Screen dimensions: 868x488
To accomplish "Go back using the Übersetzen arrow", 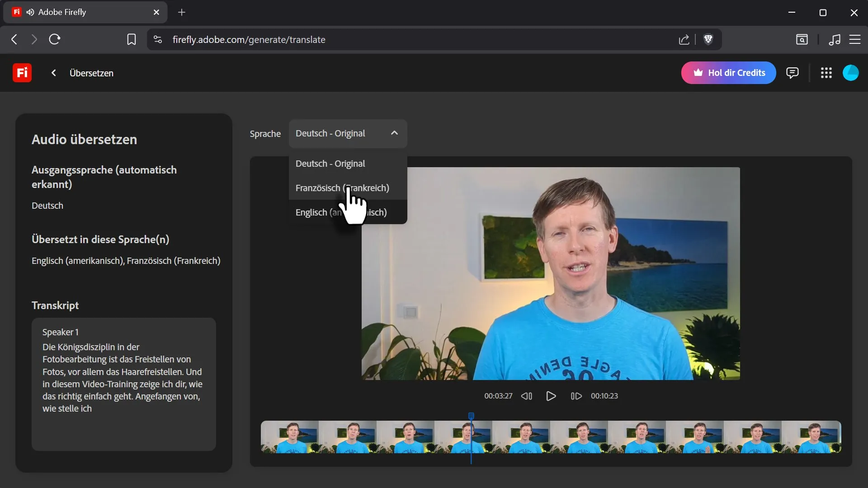I will (54, 73).
